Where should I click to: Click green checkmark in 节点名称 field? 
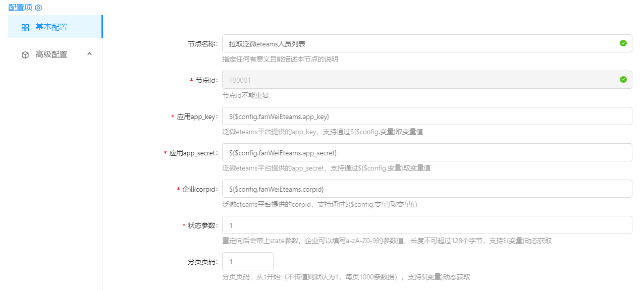click(x=623, y=43)
